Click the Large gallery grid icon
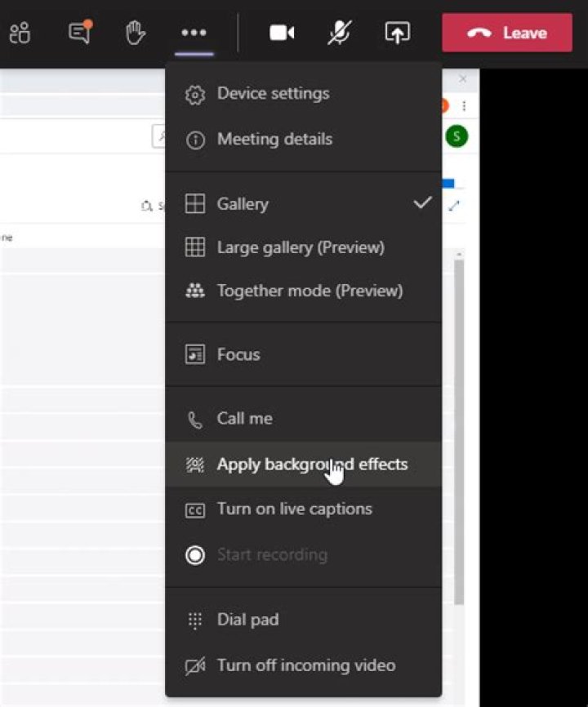 pyautogui.click(x=195, y=247)
